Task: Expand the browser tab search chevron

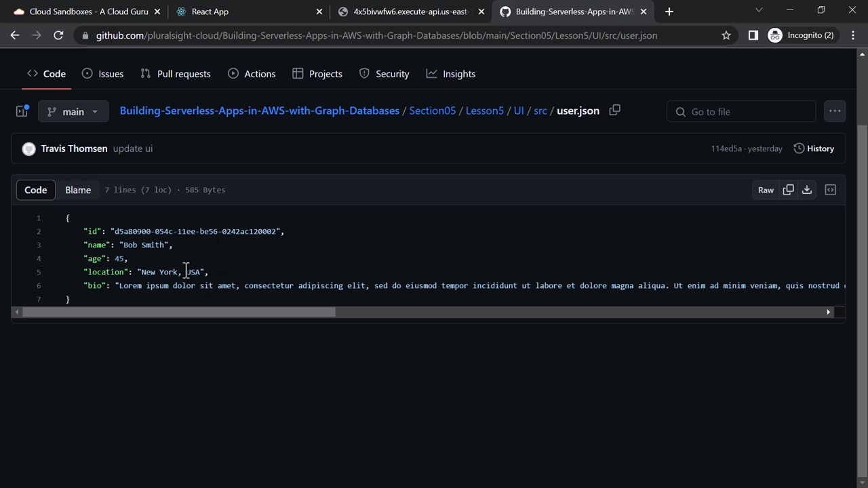Action: pyautogui.click(x=759, y=11)
